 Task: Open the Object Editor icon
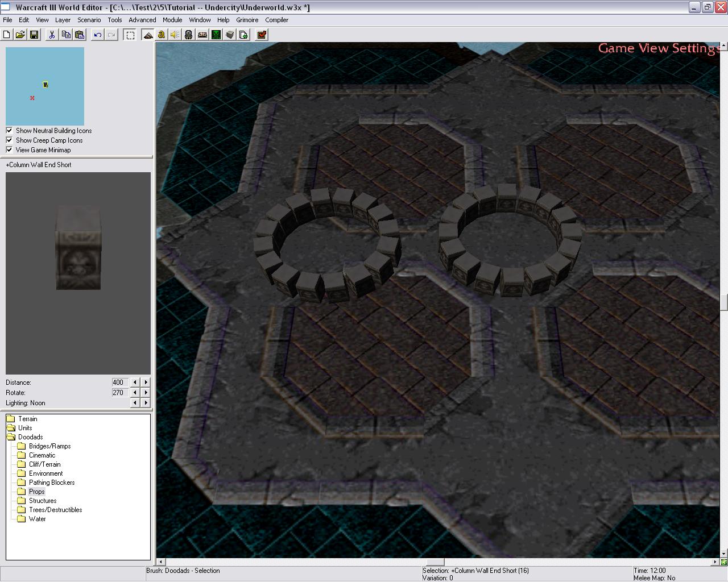(189, 35)
